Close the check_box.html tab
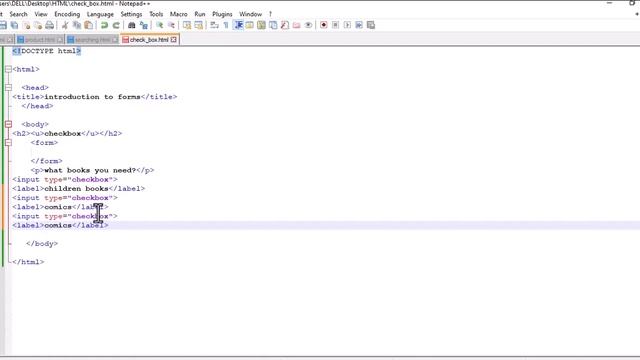Image resolution: width=640 pixels, height=360 pixels. 173,40
